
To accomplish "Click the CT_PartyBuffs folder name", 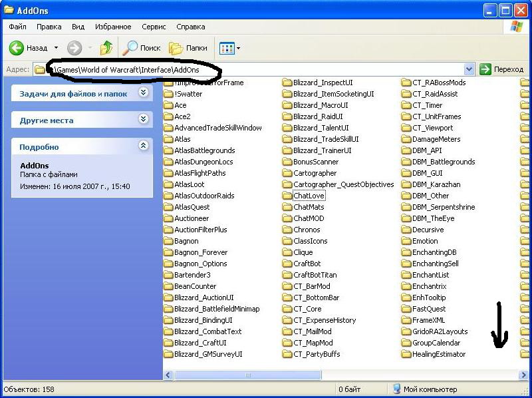I will pos(317,354).
